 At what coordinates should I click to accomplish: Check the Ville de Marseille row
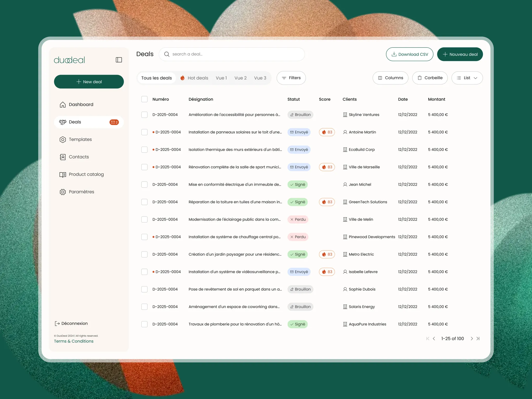click(x=144, y=167)
